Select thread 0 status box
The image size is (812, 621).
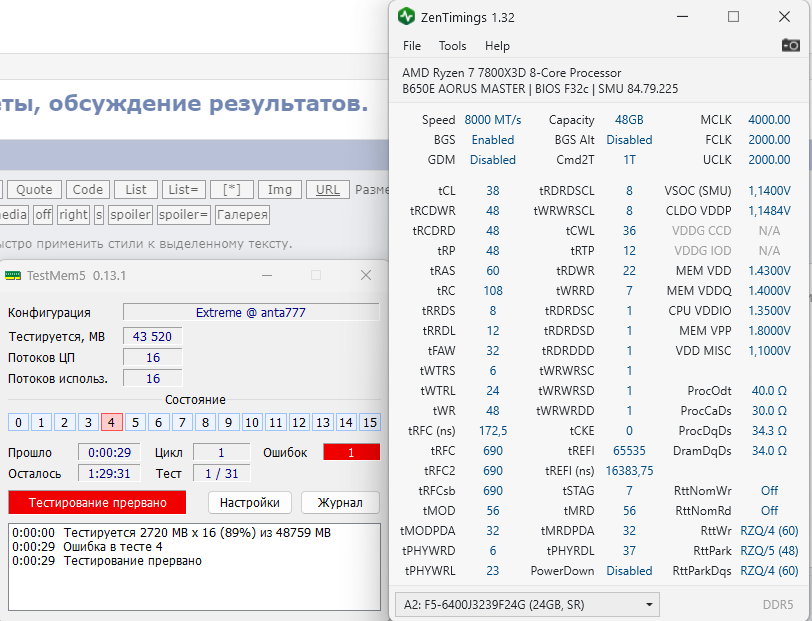tap(18, 422)
